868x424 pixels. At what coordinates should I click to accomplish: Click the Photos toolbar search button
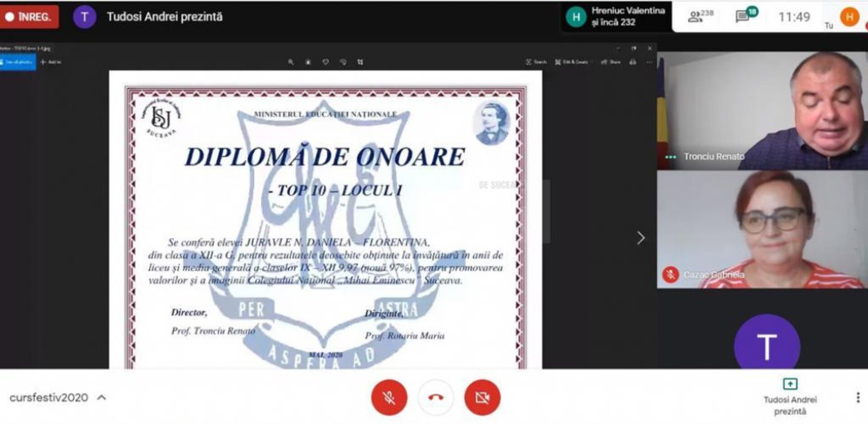pos(537,62)
